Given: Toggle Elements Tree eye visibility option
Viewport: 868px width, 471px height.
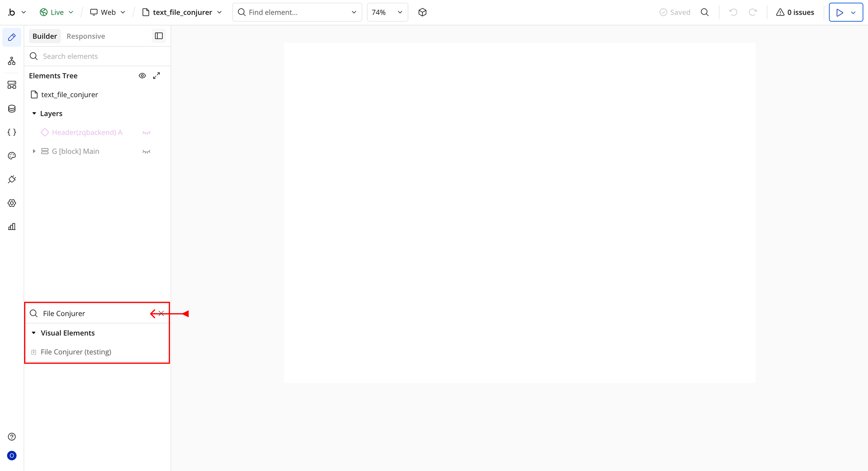Looking at the screenshot, I should click(x=142, y=76).
